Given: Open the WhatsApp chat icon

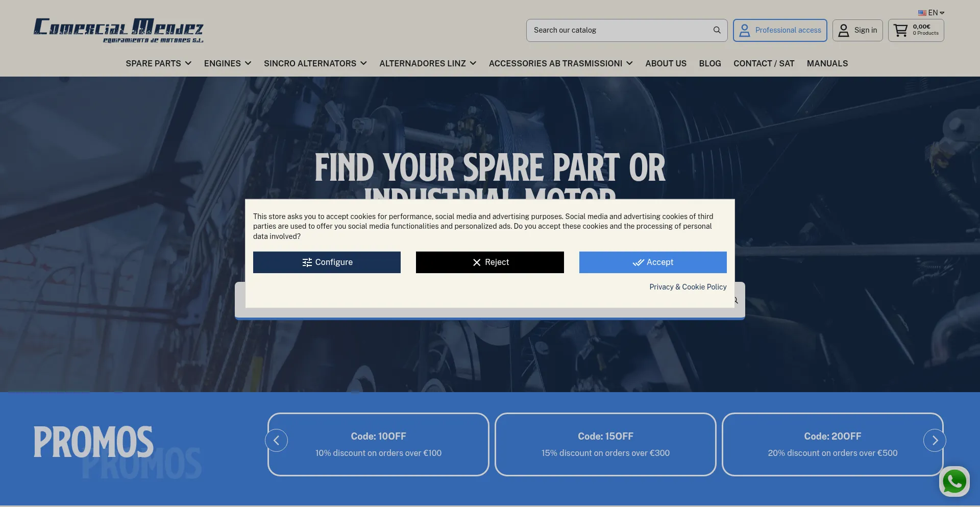Looking at the screenshot, I should click(x=954, y=481).
